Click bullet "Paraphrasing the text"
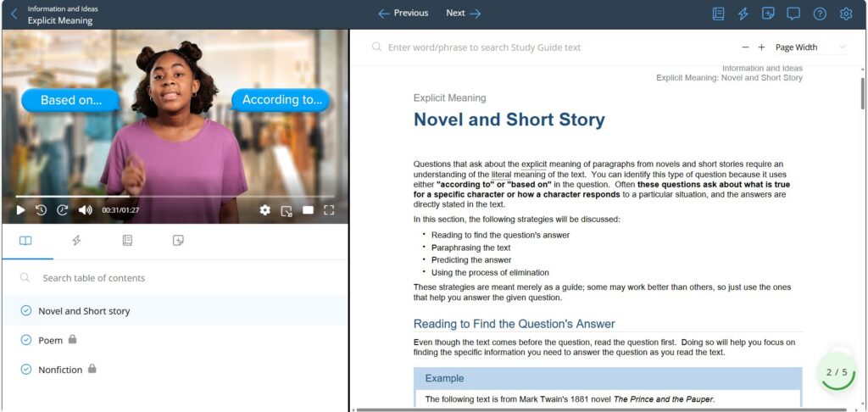This screenshot has height=412, width=868. (470, 248)
